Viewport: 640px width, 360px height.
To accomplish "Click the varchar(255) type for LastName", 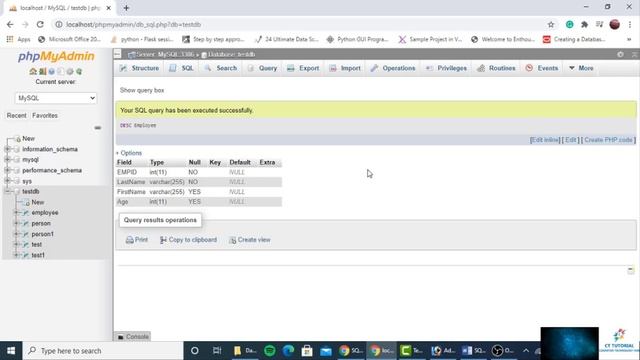I will [167, 182].
